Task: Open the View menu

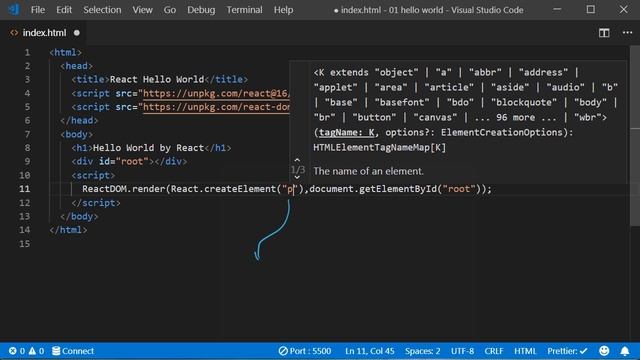Action: pyautogui.click(x=142, y=9)
